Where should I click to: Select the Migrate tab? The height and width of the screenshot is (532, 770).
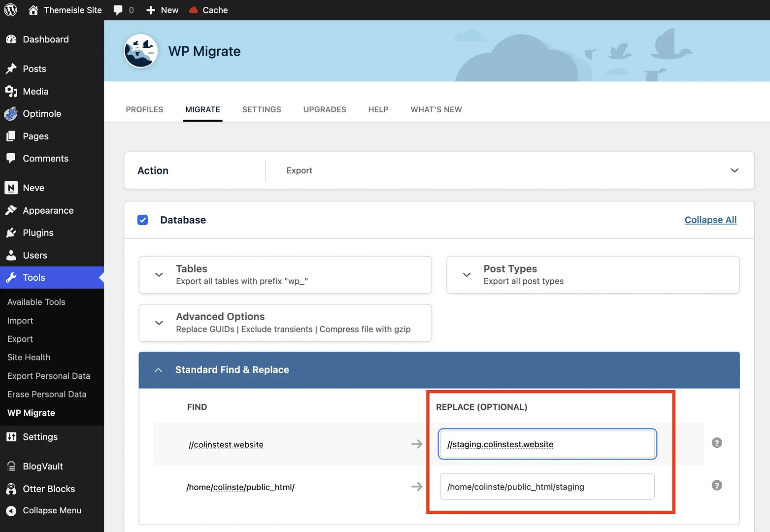coord(202,109)
